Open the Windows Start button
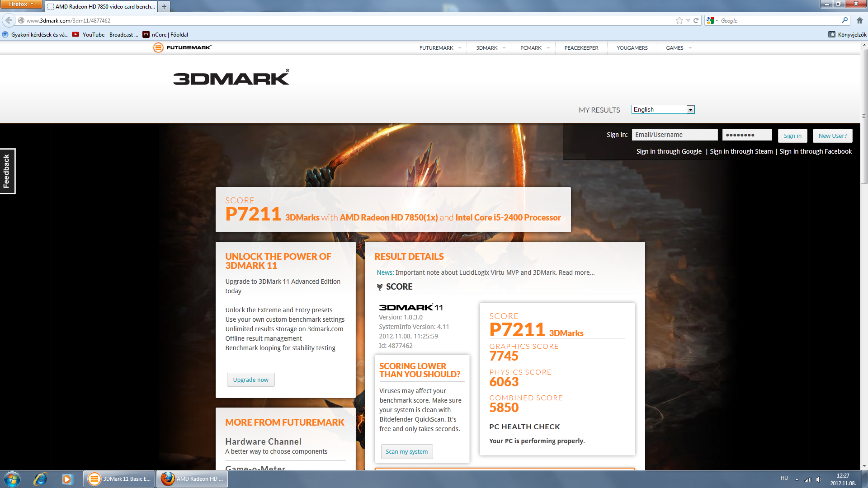The width and height of the screenshot is (868, 488). [x=12, y=479]
